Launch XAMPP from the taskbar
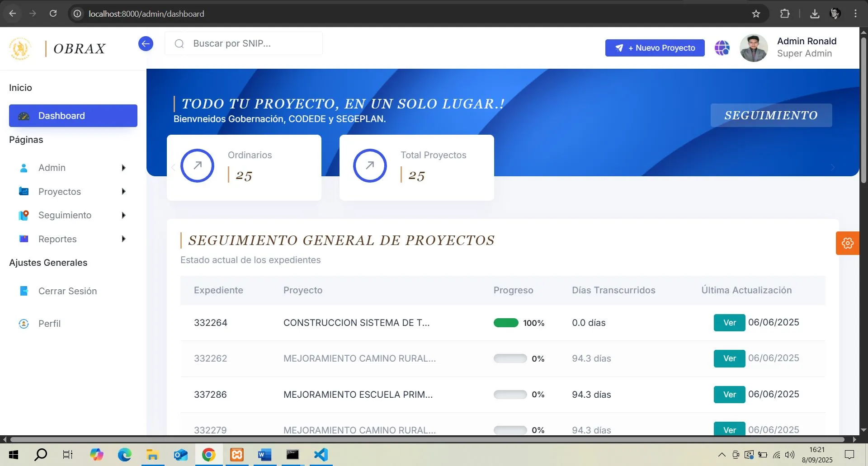 (236, 455)
